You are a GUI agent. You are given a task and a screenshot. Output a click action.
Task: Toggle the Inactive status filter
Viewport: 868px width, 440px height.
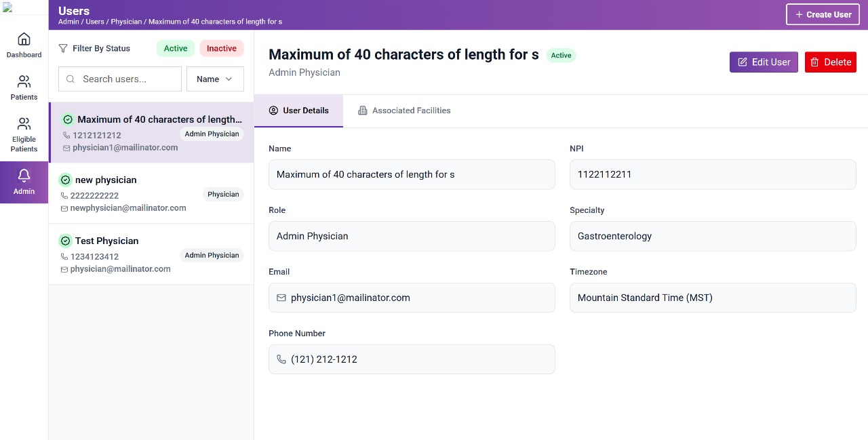[x=222, y=48]
